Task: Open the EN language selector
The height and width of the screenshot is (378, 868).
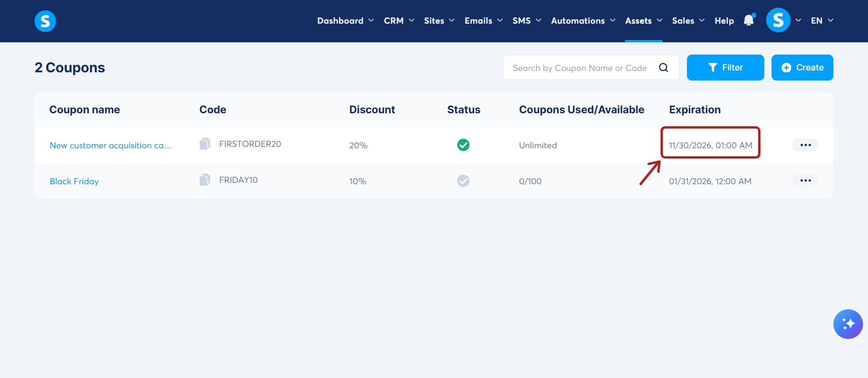Action: pyautogui.click(x=822, y=20)
